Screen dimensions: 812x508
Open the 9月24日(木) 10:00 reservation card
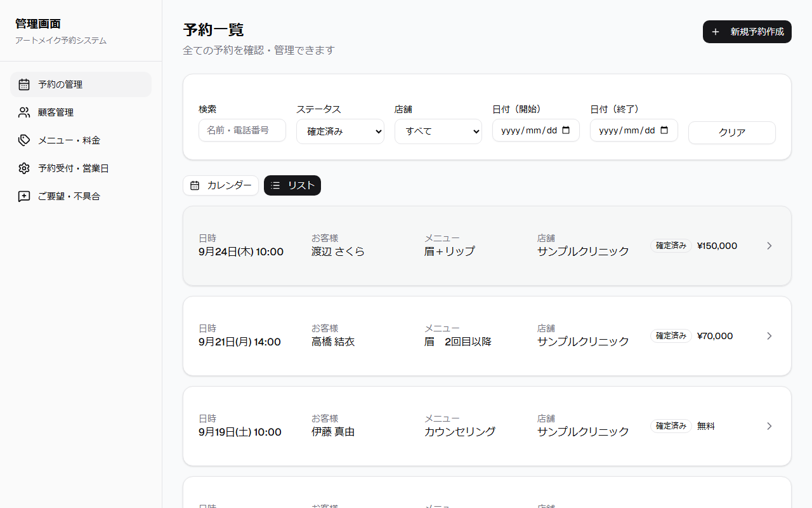(x=487, y=246)
